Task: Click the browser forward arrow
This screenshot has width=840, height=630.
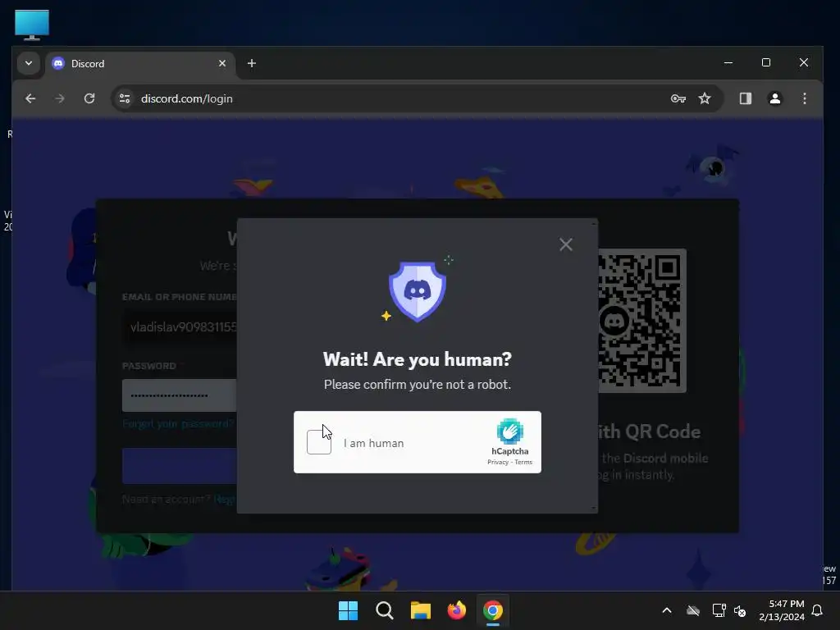Action: [x=60, y=98]
